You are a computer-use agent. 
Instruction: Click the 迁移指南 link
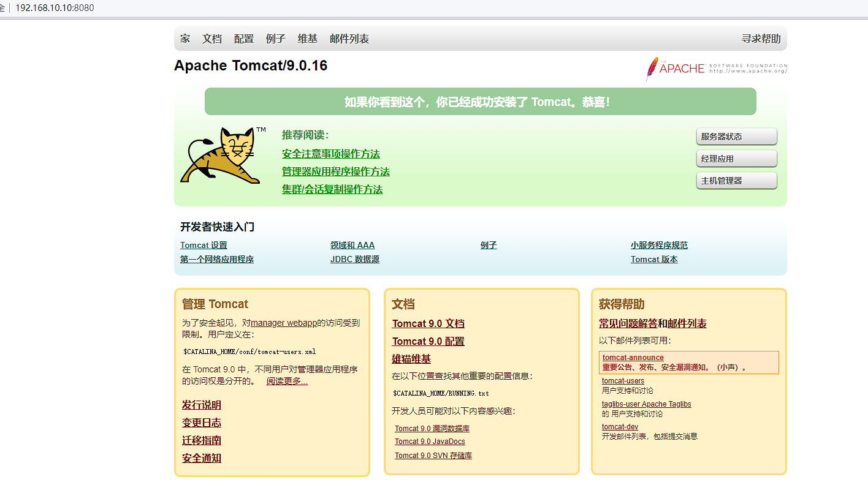[x=202, y=440]
